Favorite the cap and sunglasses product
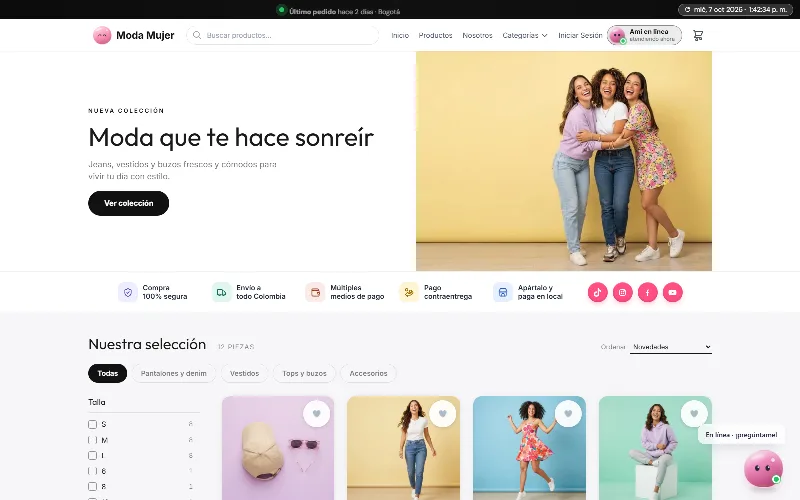Screen dimensions: 800x500 point(316,414)
